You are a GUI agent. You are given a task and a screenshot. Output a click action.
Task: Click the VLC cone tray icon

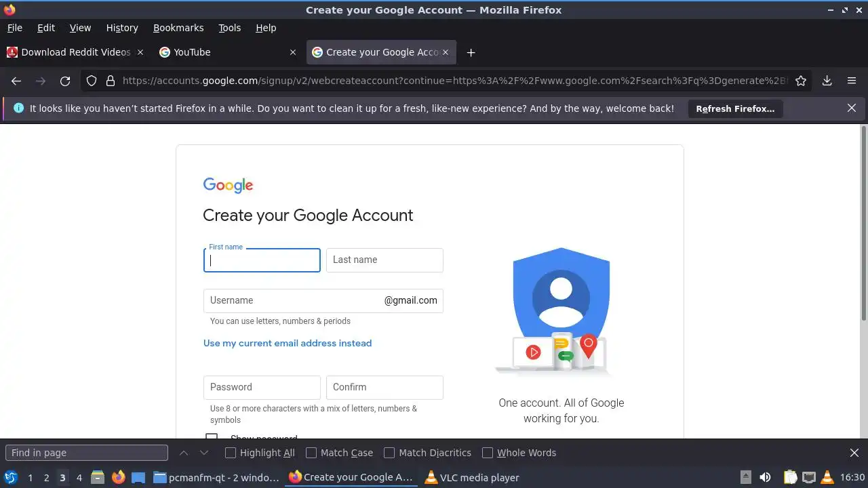(827, 477)
